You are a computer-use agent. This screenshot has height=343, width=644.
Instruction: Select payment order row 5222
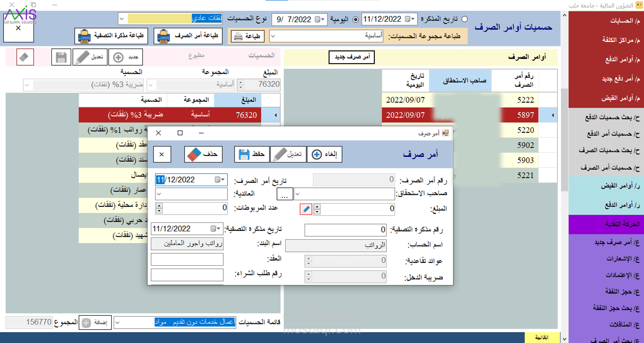pos(525,100)
